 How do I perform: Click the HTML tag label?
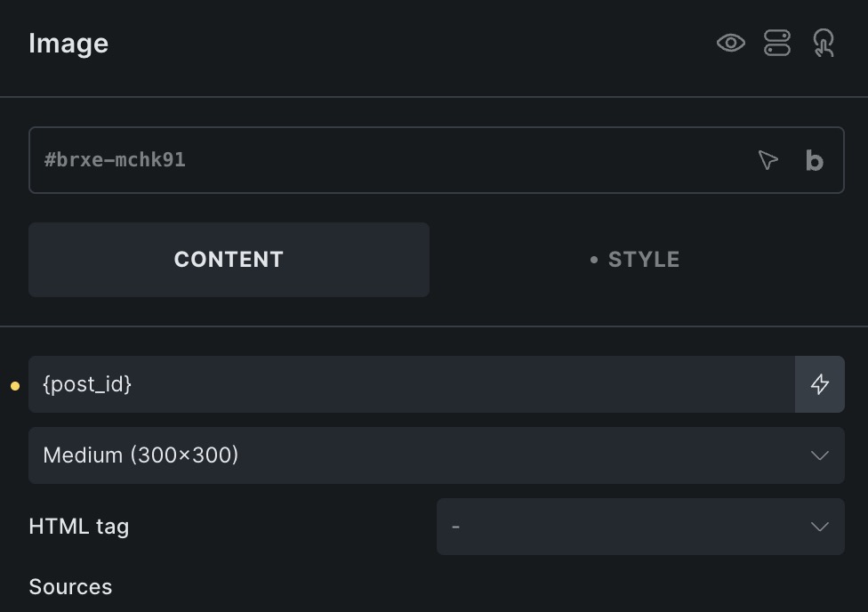click(78, 526)
